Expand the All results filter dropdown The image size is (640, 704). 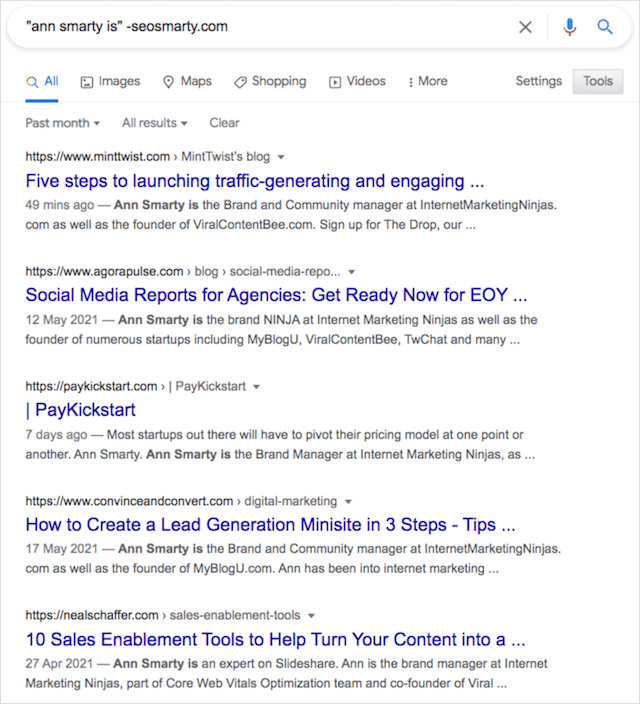click(x=155, y=123)
